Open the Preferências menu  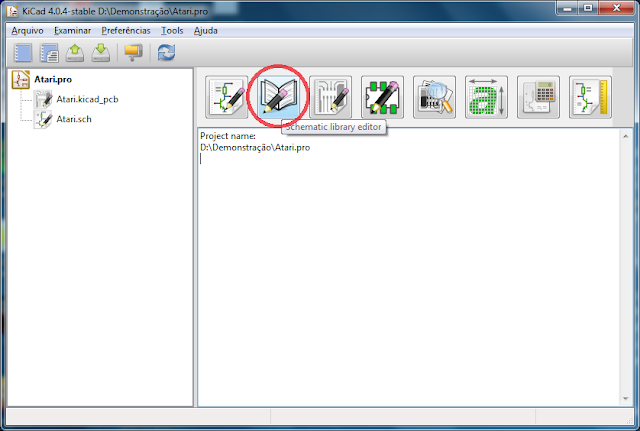tap(126, 31)
